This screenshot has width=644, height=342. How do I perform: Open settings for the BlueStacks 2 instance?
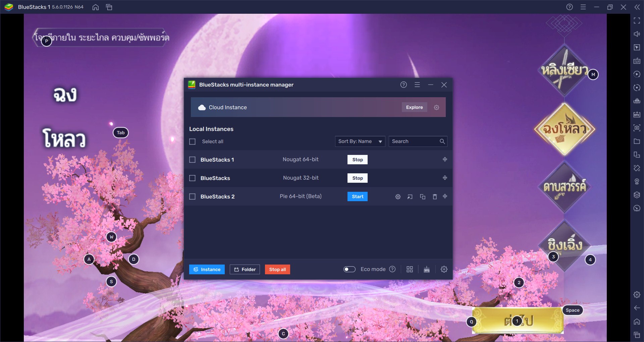click(398, 197)
